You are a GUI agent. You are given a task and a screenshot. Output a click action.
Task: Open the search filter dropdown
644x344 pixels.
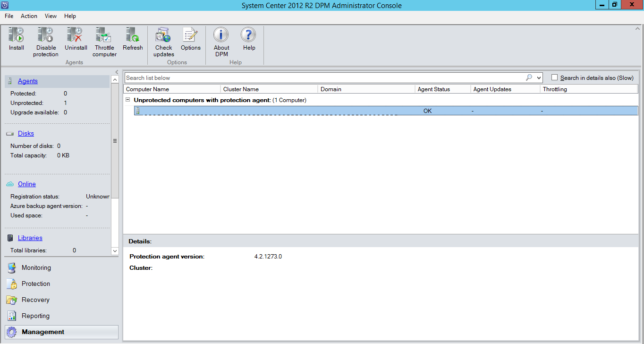pos(539,77)
